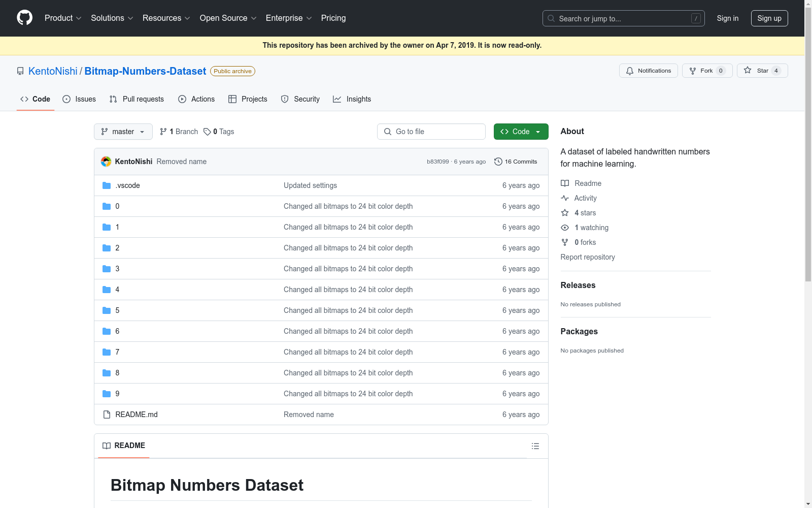View the 16 Commits history
812x508 pixels.
tap(516, 162)
